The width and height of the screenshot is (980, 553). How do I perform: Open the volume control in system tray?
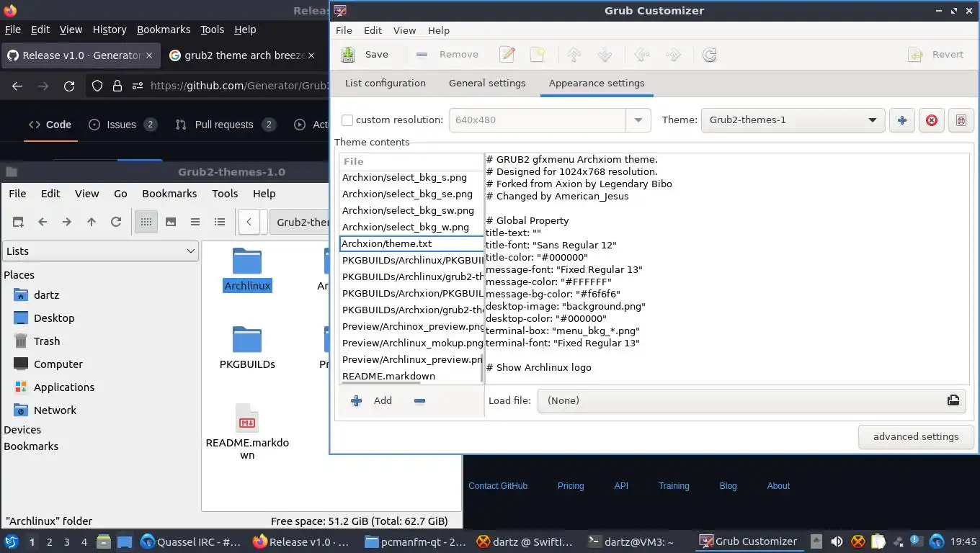(x=837, y=541)
